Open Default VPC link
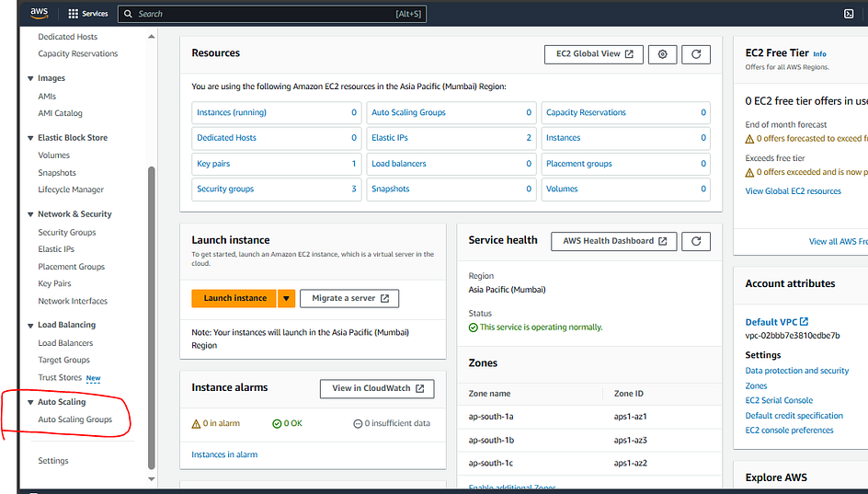868x494 pixels. (x=777, y=322)
